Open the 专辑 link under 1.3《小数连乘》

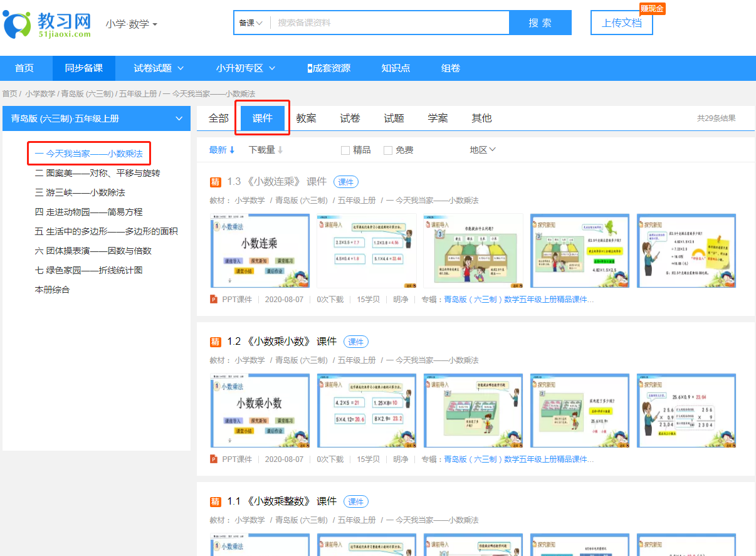[518, 300]
